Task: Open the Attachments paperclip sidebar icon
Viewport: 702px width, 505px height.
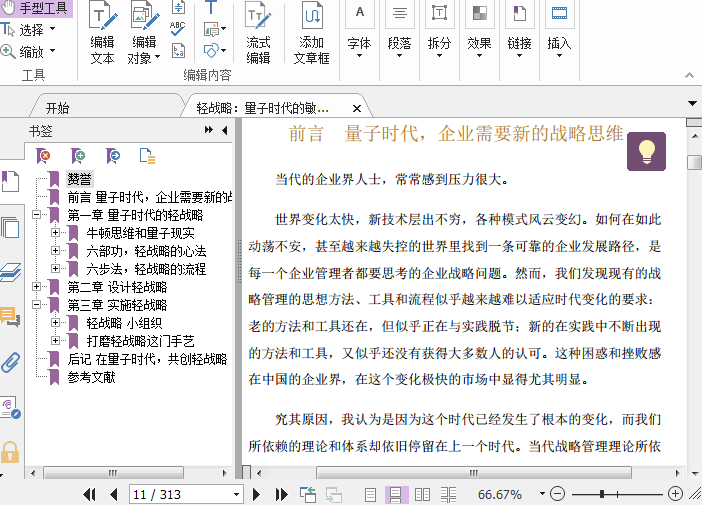Action: tap(10, 362)
